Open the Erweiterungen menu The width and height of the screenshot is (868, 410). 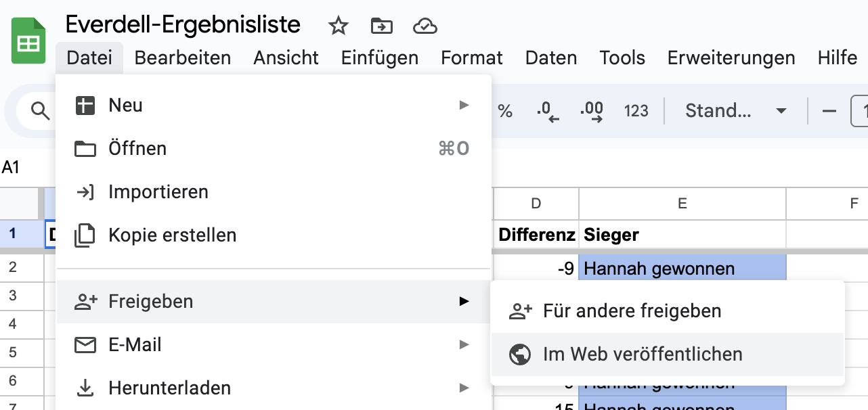click(731, 58)
